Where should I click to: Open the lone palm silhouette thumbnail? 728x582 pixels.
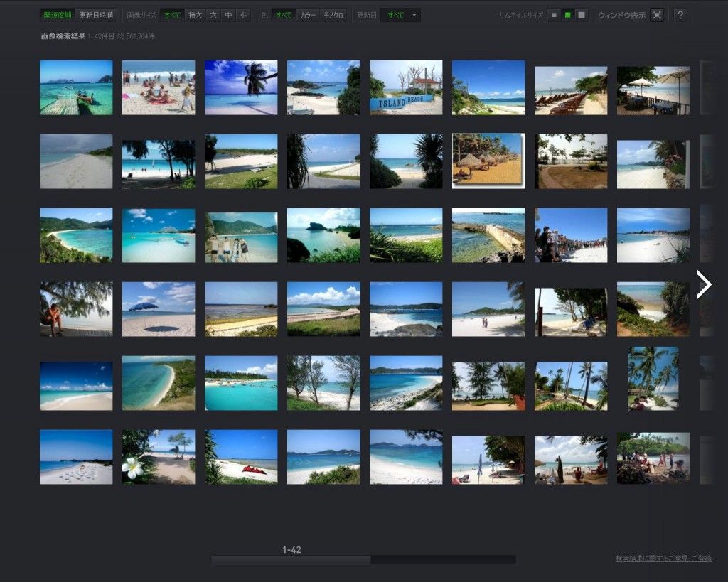241,87
